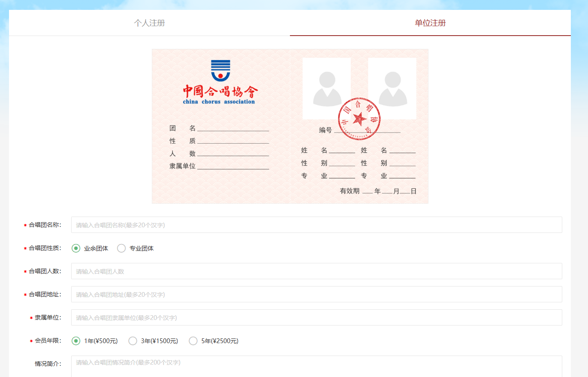The height and width of the screenshot is (377, 588).
Task: Click the 有效期 date line on card
Action: click(x=378, y=191)
